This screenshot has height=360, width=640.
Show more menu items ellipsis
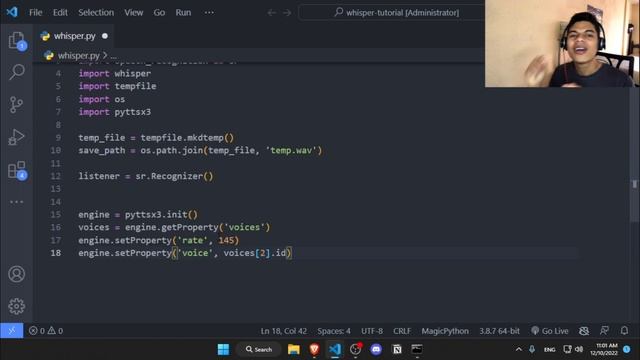(209, 13)
